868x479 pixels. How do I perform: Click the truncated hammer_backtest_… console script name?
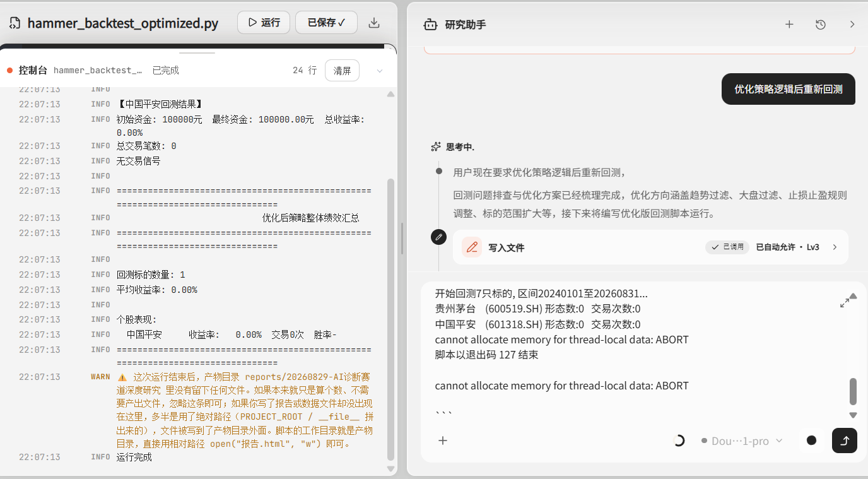click(x=98, y=71)
